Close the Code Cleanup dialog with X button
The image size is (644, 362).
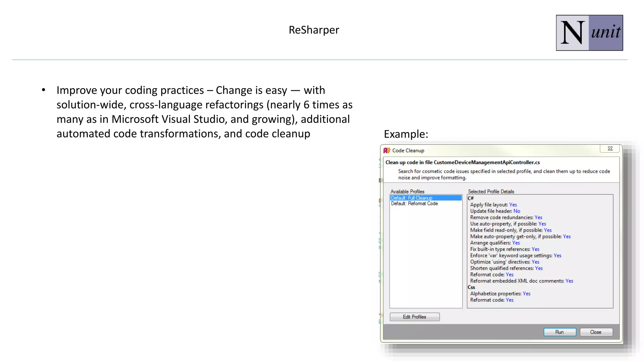(610, 149)
